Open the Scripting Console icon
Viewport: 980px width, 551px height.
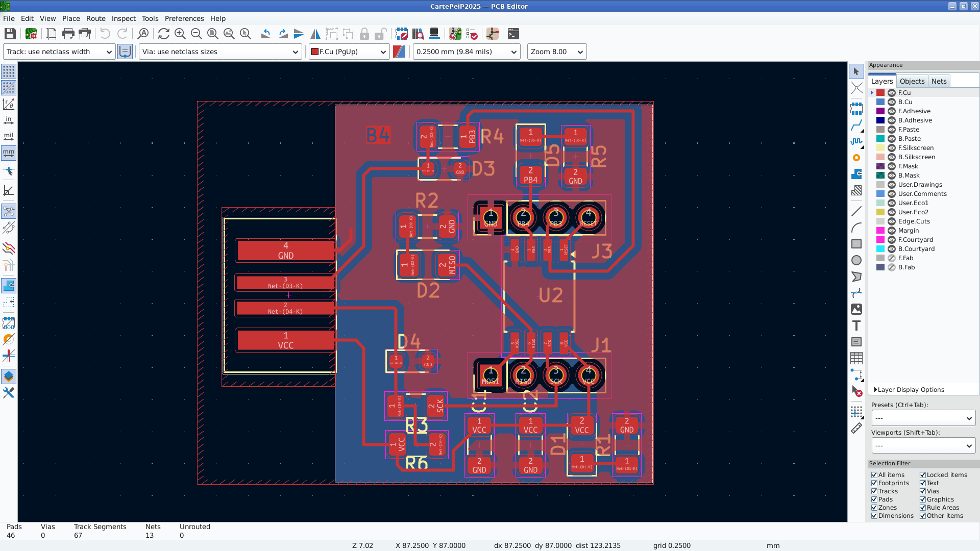[x=513, y=34]
